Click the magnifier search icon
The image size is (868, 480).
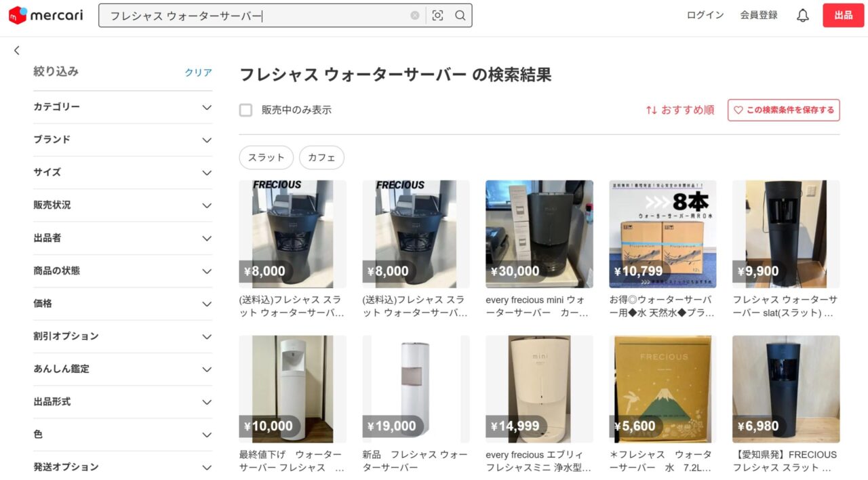(460, 16)
